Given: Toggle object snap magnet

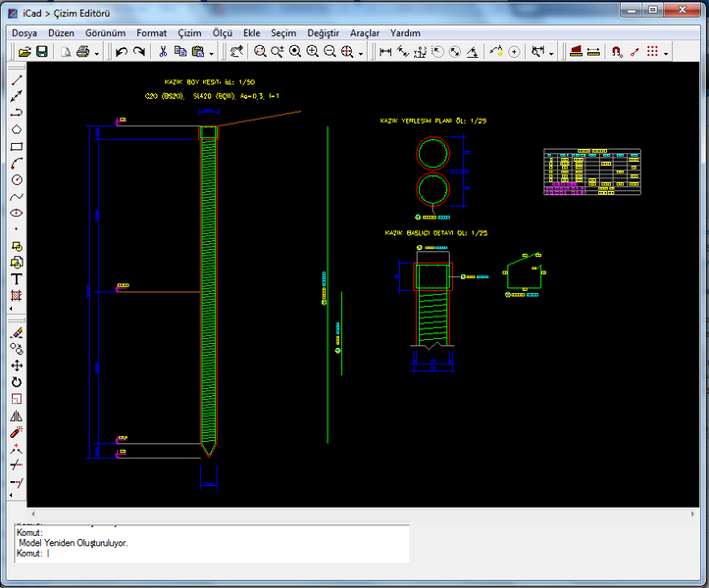Looking at the screenshot, I should point(617,52).
